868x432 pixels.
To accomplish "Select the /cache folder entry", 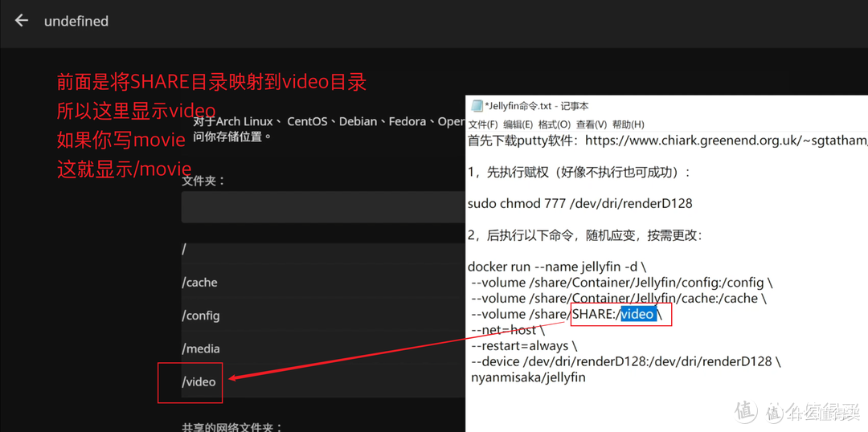I will click(x=323, y=282).
